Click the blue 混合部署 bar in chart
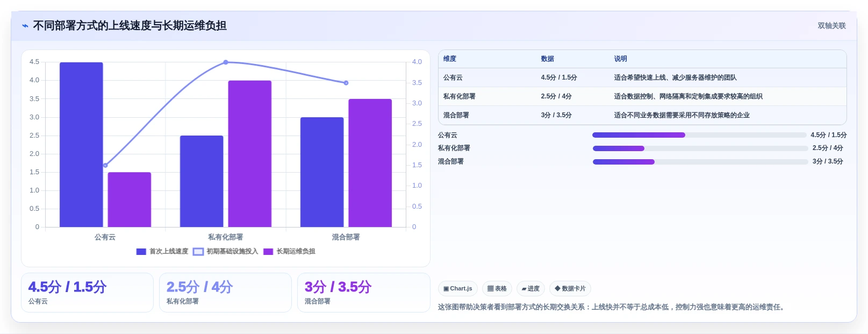This screenshot has height=334, width=868. pyautogui.click(x=322, y=172)
